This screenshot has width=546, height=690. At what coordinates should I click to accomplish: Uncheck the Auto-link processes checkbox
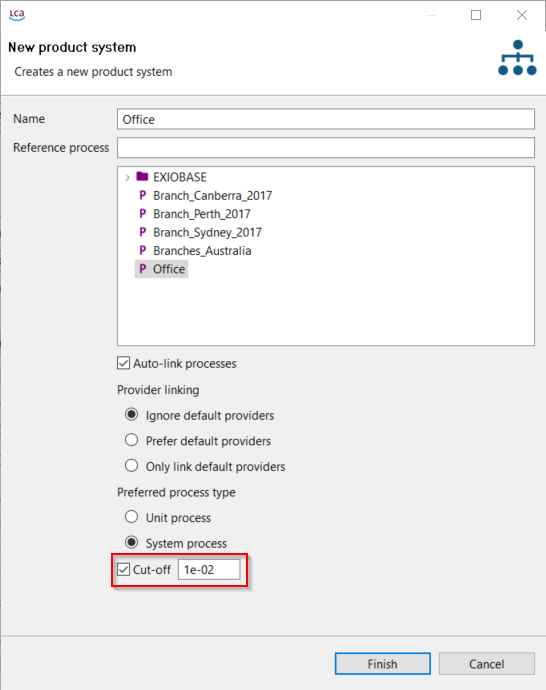pyautogui.click(x=124, y=363)
